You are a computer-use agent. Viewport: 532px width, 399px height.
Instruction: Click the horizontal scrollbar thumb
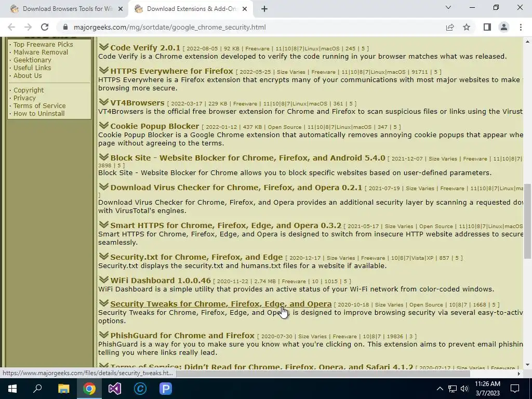point(323,374)
